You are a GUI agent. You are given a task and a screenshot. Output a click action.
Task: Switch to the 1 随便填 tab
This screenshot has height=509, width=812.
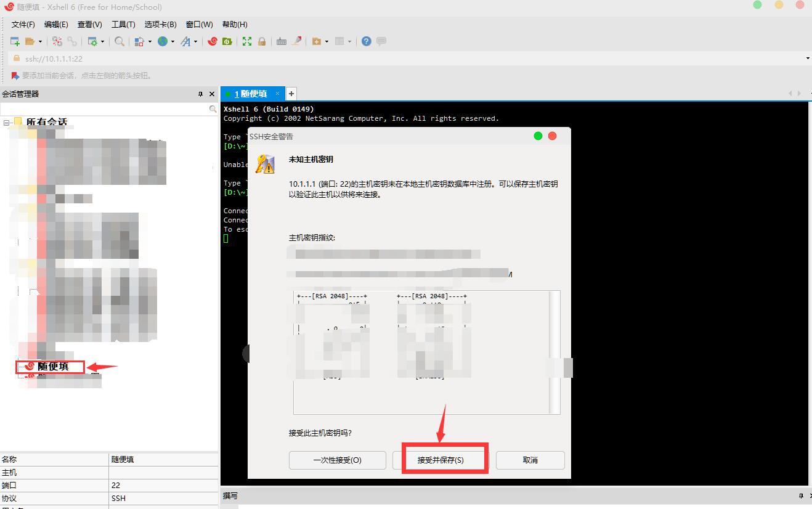coord(251,94)
